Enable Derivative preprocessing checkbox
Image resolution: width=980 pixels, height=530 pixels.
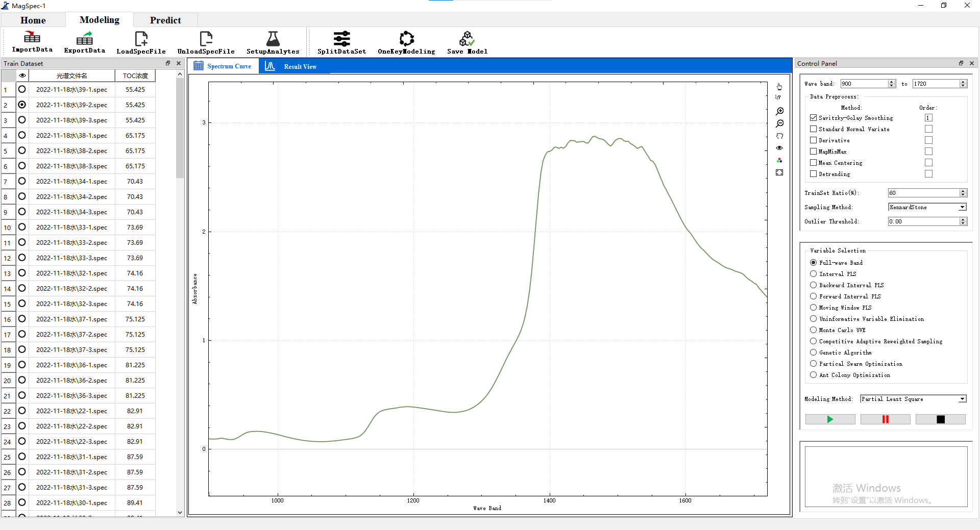[814, 140]
